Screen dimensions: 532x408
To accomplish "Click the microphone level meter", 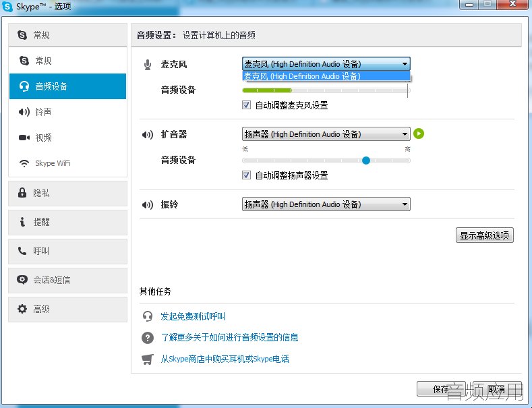I will (326, 90).
